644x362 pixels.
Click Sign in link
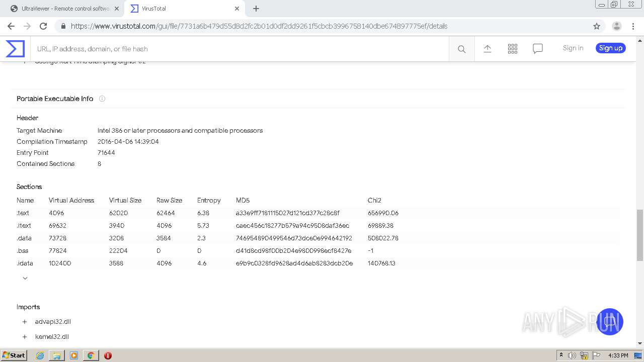tap(573, 48)
